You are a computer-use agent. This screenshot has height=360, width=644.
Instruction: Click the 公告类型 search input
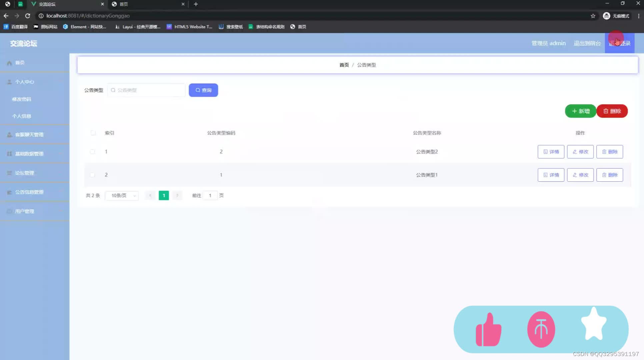[146, 90]
